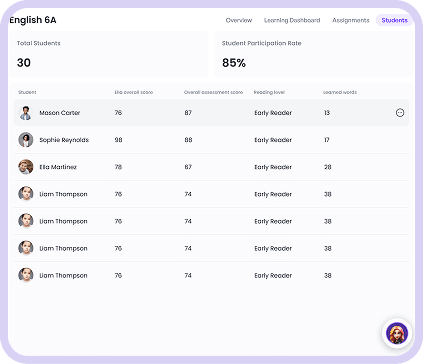Click the Ella overall score column header
This screenshot has height=364, width=423.
tap(134, 92)
